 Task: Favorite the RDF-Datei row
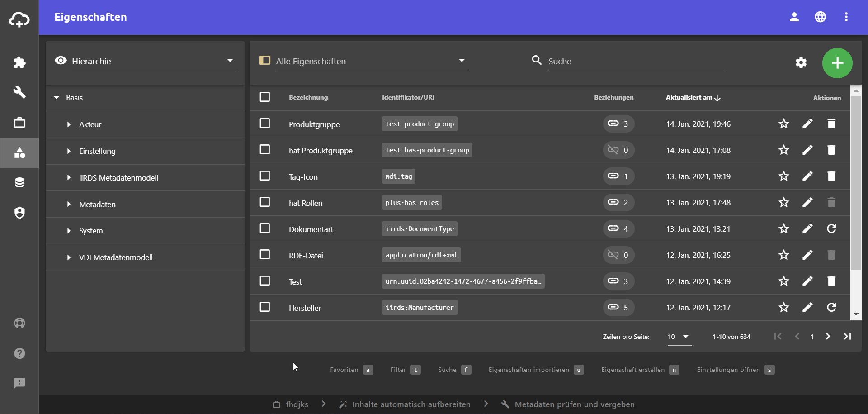784,255
